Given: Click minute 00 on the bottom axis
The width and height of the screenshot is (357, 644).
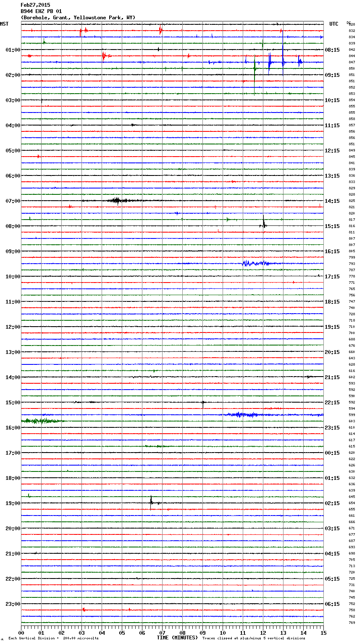Looking at the screenshot, I should [x=21, y=633].
